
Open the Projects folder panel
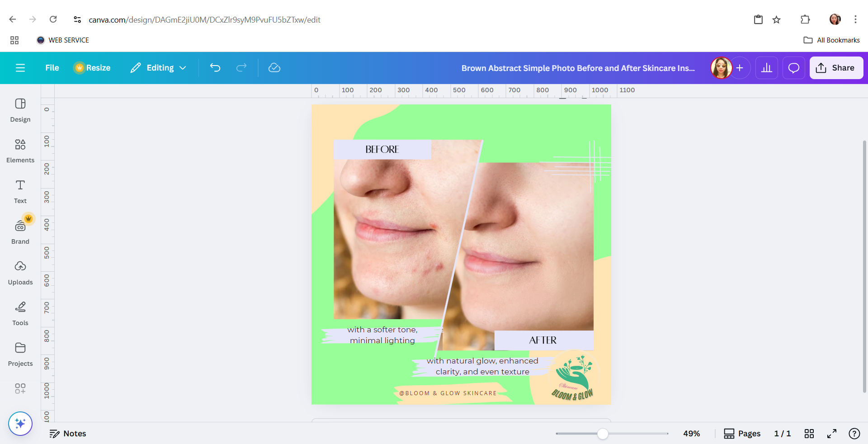pyautogui.click(x=20, y=354)
